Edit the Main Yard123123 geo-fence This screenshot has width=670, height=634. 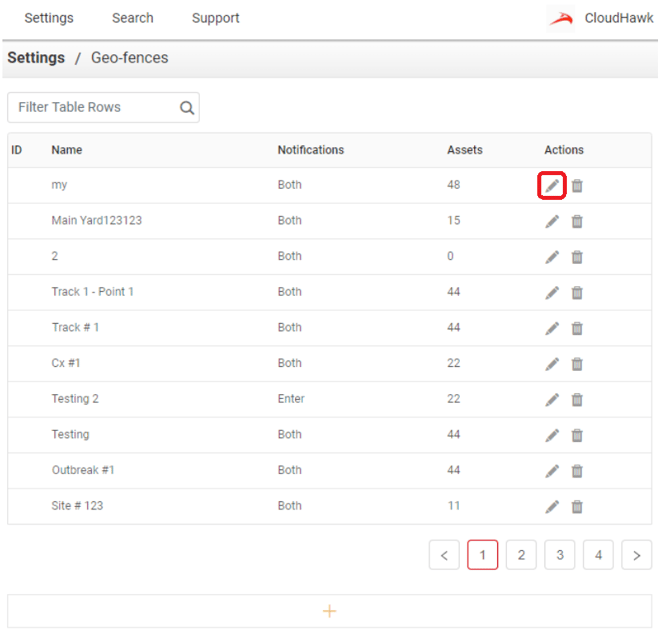552,221
